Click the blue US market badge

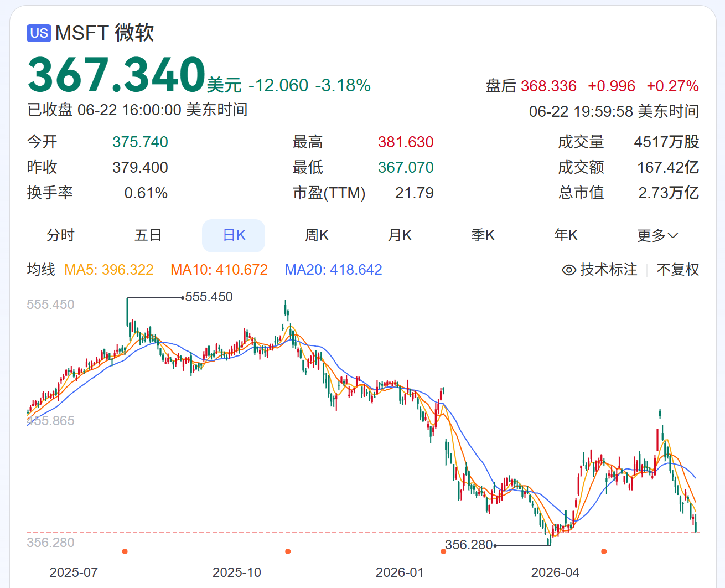[39, 33]
